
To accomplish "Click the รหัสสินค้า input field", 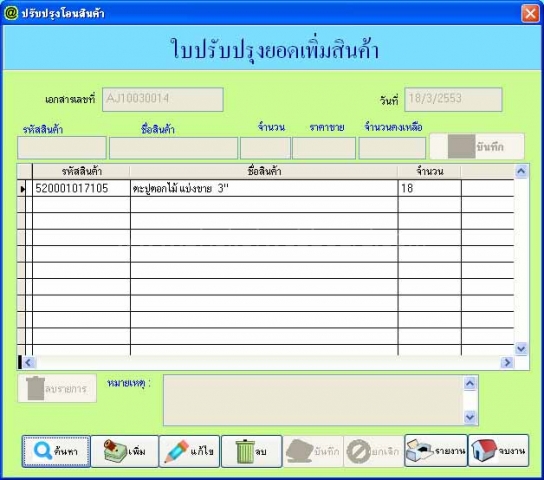I will point(62,148).
